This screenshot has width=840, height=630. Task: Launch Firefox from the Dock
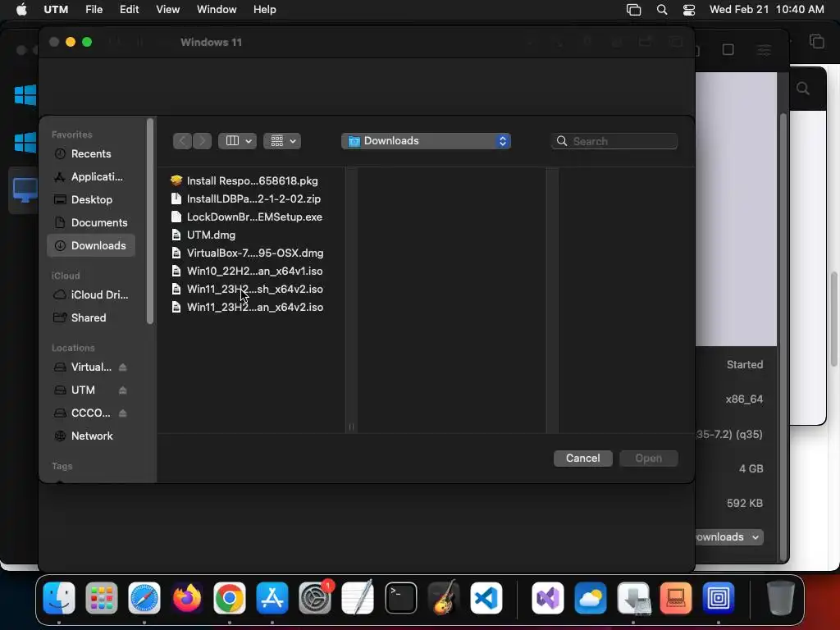pyautogui.click(x=187, y=598)
